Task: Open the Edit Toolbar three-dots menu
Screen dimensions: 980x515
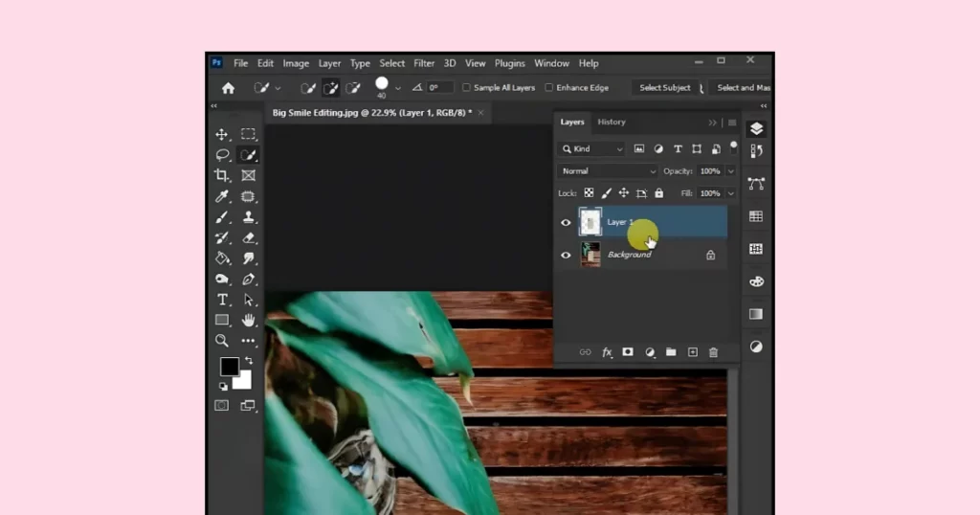Action: (x=248, y=341)
